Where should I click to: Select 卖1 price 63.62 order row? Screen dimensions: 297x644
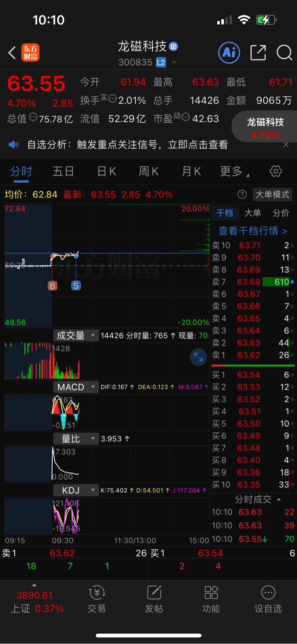(253, 355)
